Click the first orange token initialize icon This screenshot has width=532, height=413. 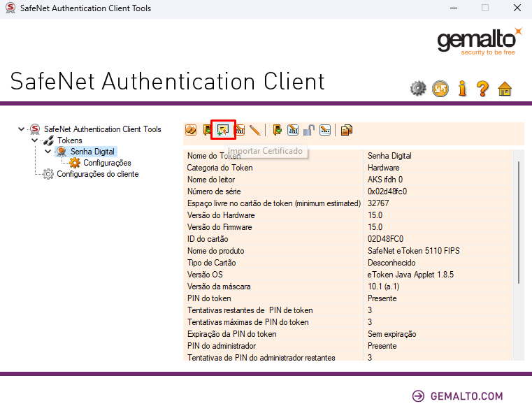[191, 129]
